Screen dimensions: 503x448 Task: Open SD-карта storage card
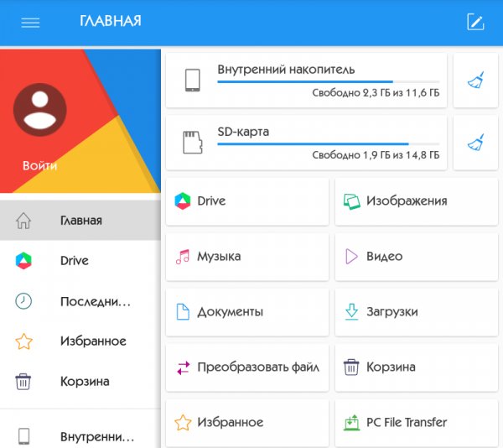(306, 143)
